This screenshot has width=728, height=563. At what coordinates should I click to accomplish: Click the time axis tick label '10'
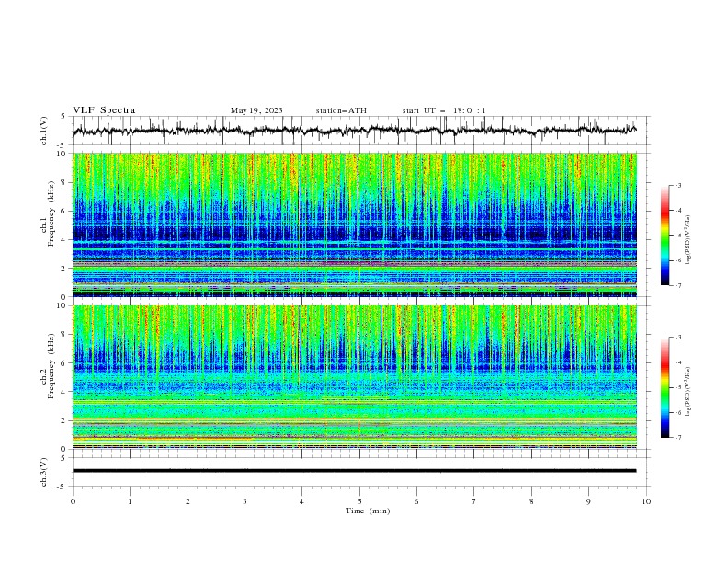[646, 501]
